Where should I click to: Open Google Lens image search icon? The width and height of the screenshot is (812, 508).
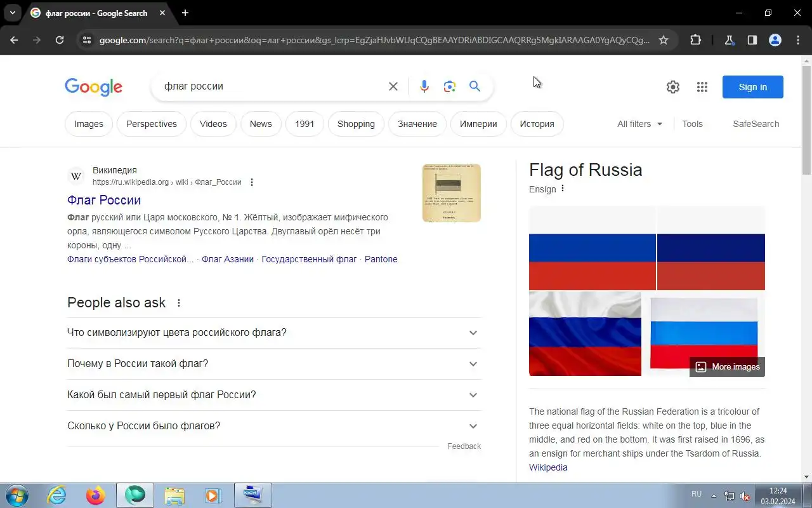click(x=450, y=86)
